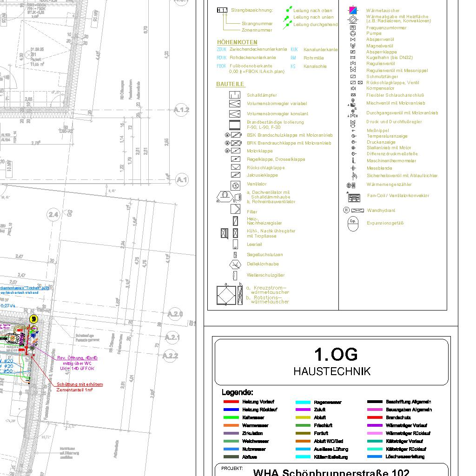Click the Filter component symbol
Image resolution: width=476 pixels, height=476 pixels.
pos(236,209)
